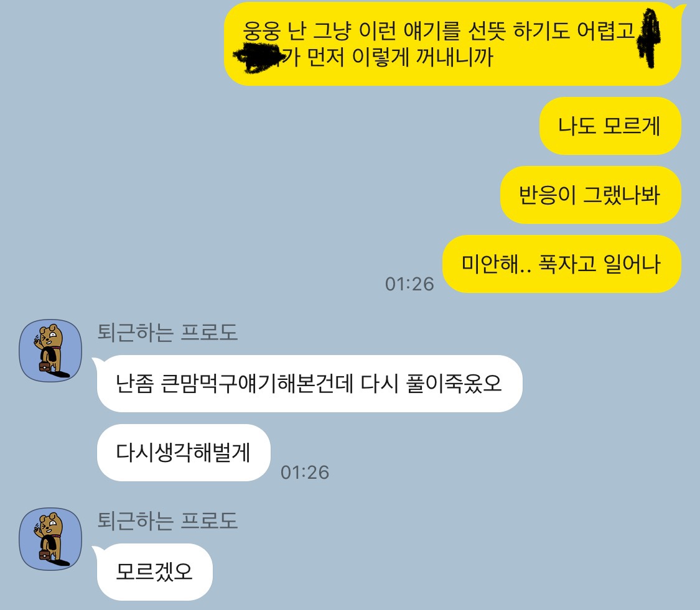Tap the upper 퇴근하는 프로도 profile avatar
Viewport: 700px width, 610px height.
pyautogui.click(x=50, y=350)
